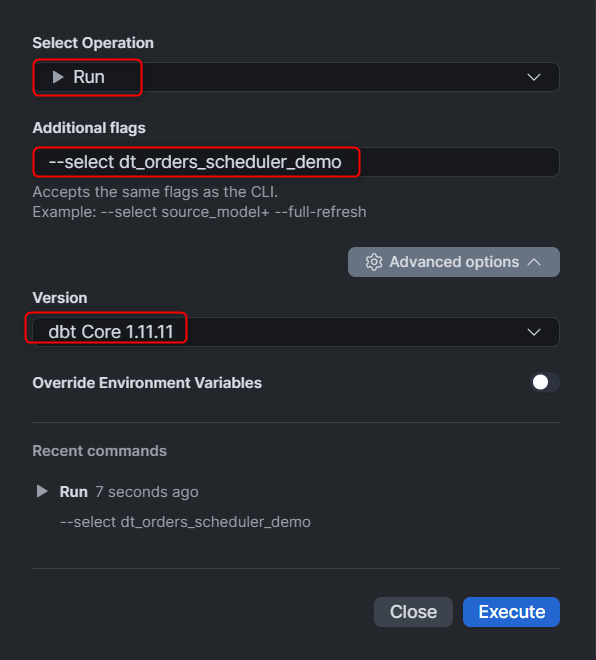Click the play icon of recent Run command

pos(42,491)
